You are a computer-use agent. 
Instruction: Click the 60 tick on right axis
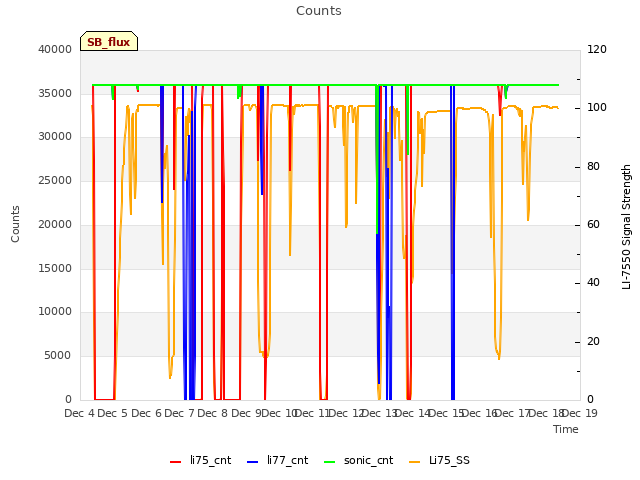(x=593, y=224)
